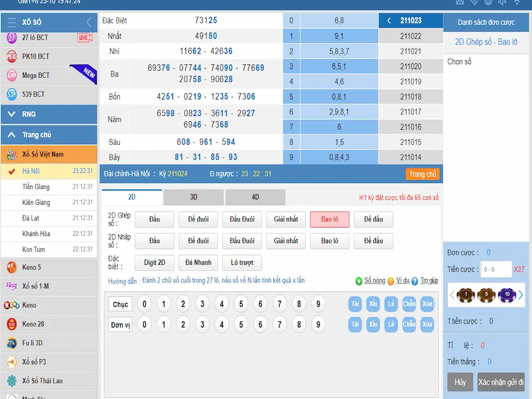
Task: Click Tài in the Chục row
Action: pos(355,304)
